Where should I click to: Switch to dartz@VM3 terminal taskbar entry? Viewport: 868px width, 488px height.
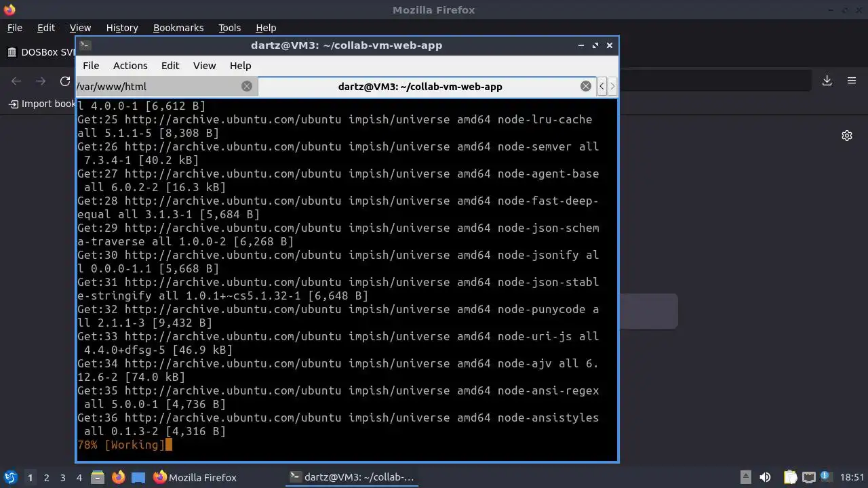pos(353,477)
